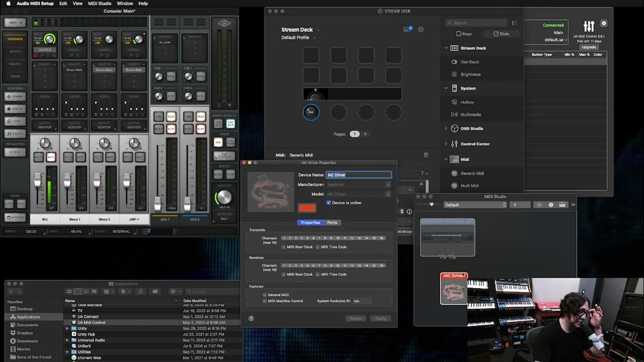
Task: Select the Dial Stack action
Action: click(x=470, y=62)
